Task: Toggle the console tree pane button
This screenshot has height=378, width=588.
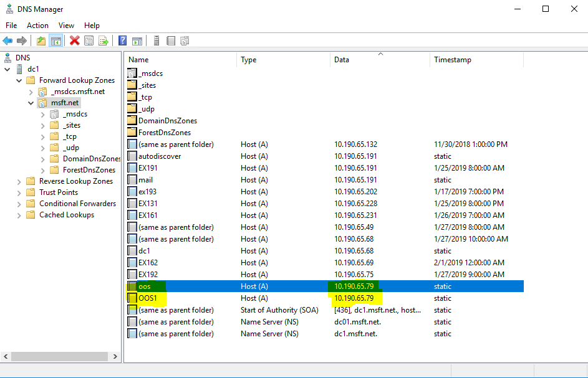Action: 56,40
